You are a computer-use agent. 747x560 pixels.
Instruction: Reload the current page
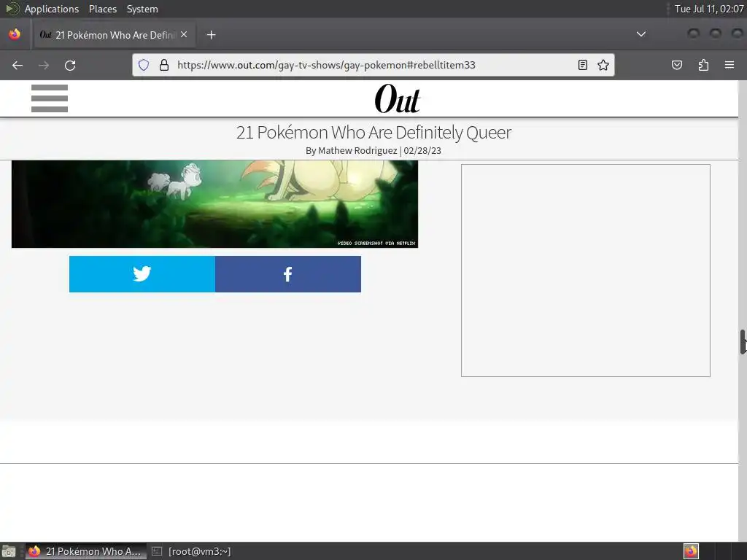pyautogui.click(x=70, y=65)
